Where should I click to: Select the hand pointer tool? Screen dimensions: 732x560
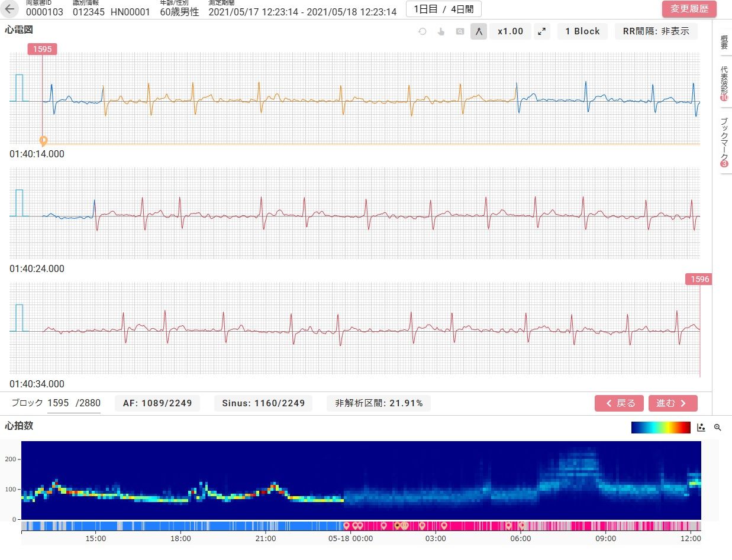[x=441, y=31]
